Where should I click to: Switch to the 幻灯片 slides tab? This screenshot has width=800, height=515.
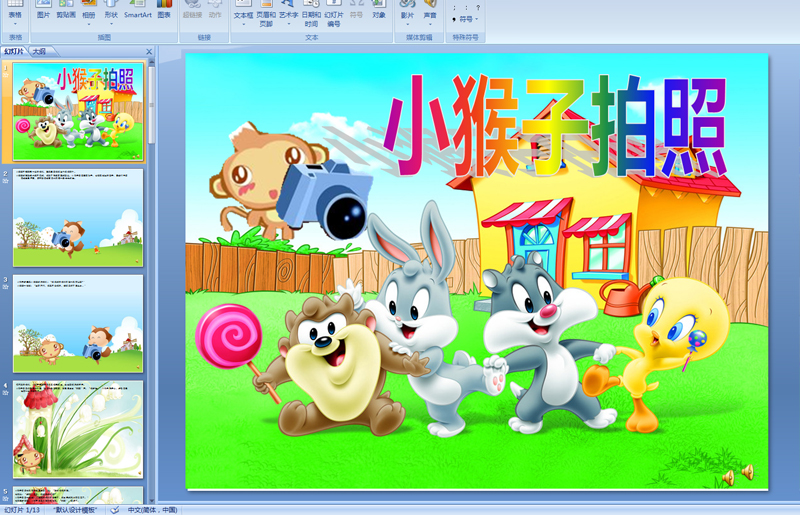coord(14,52)
